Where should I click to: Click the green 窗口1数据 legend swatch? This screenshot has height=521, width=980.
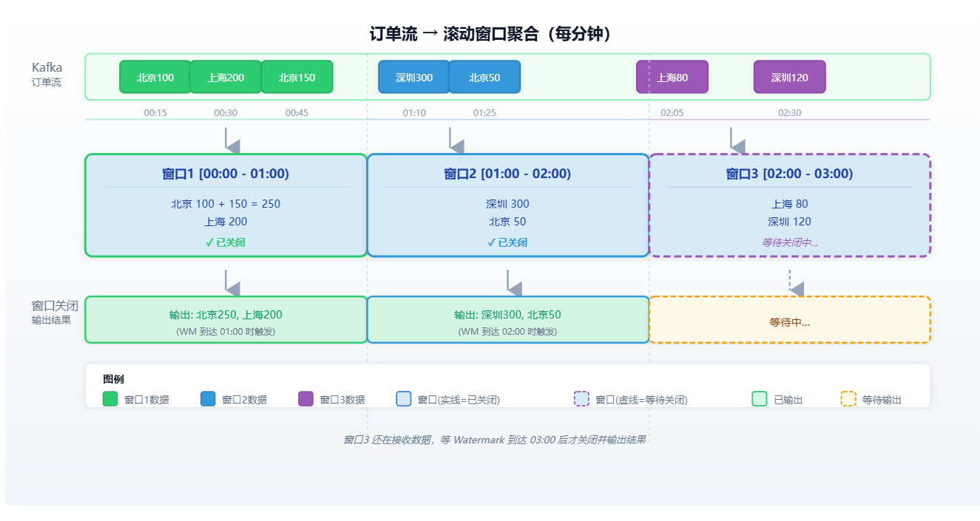(x=110, y=399)
